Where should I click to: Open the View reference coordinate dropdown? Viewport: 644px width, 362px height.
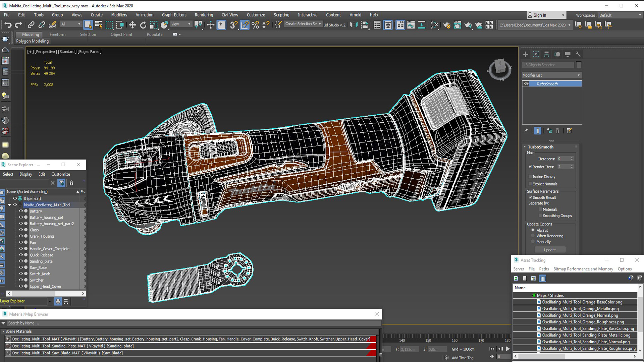coord(180,24)
